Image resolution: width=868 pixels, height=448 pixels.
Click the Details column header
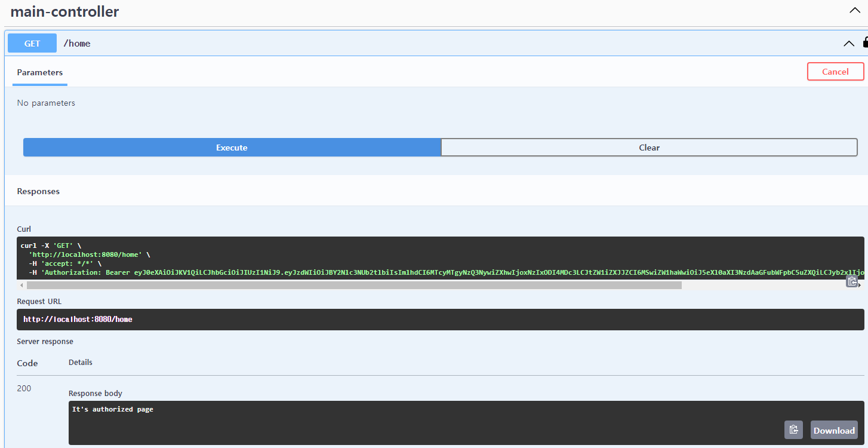[81, 362]
